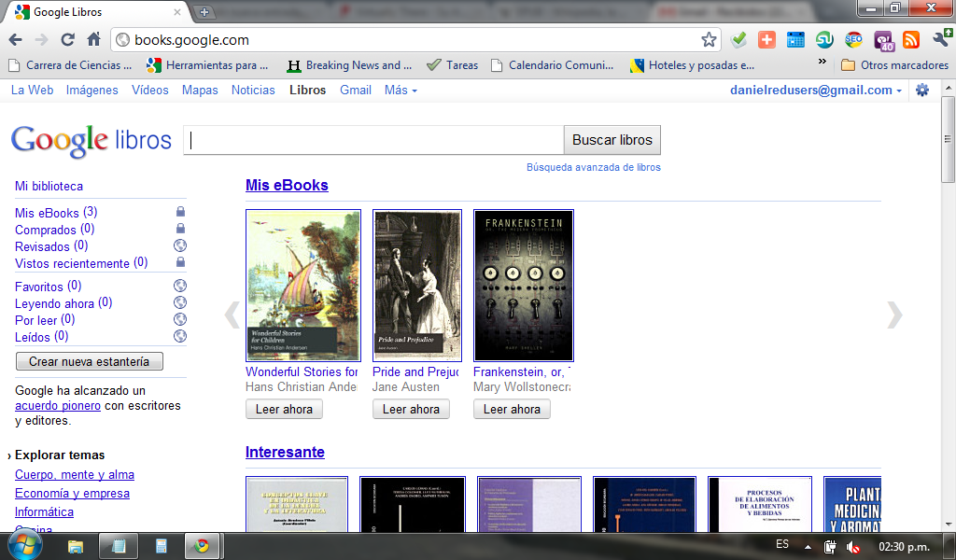Click the lock icon beside Vistos recientemente

[x=180, y=261]
